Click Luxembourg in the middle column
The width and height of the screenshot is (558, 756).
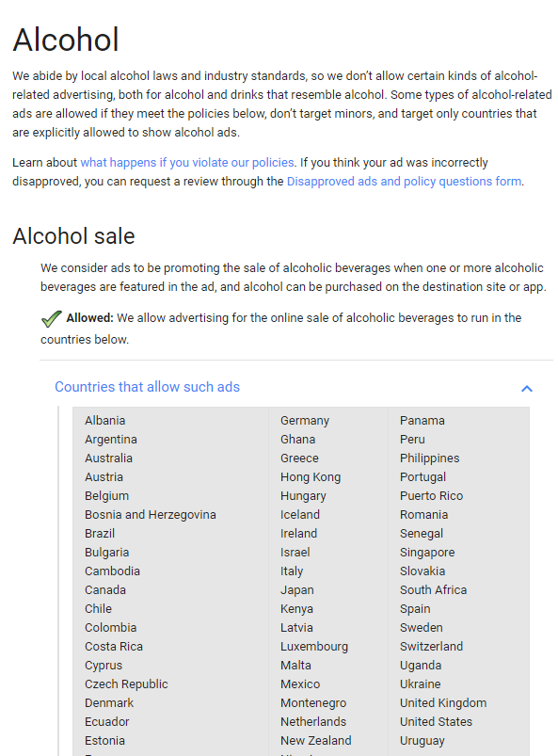314,647
